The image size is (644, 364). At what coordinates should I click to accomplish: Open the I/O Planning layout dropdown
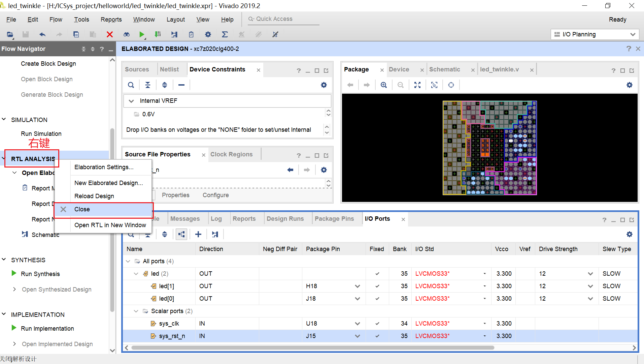[595, 34]
